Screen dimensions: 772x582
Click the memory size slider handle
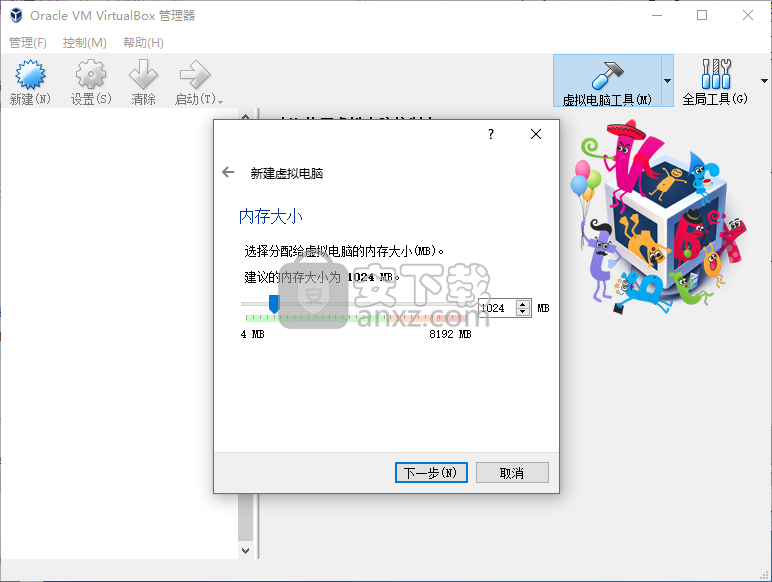[x=274, y=304]
